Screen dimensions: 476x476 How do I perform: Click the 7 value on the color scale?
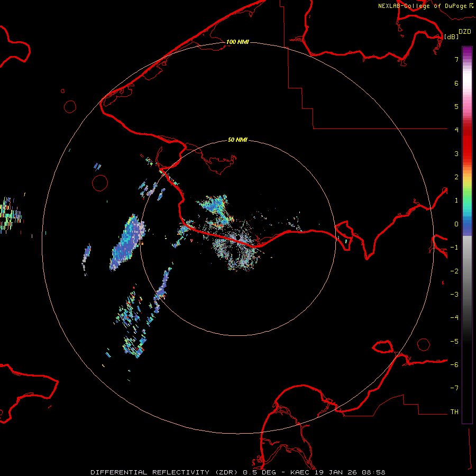[x=456, y=59]
